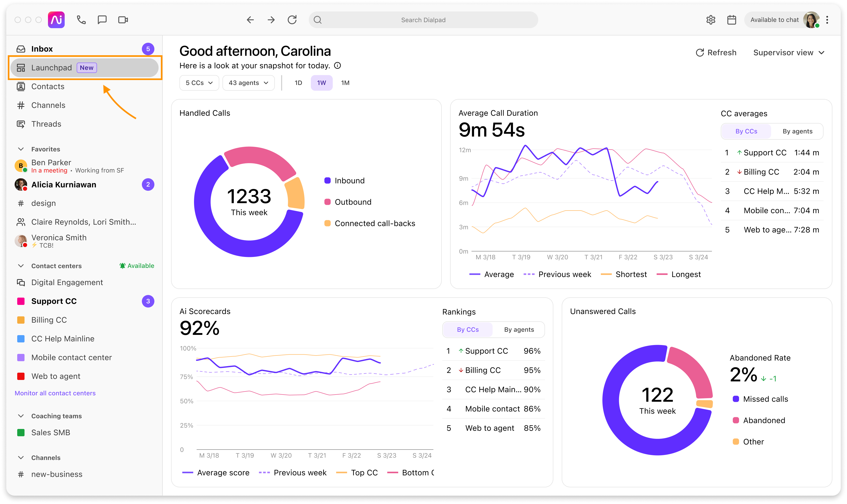Open the calendar icon
This screenshot has height=504, width=847.
tap(731, 20)
